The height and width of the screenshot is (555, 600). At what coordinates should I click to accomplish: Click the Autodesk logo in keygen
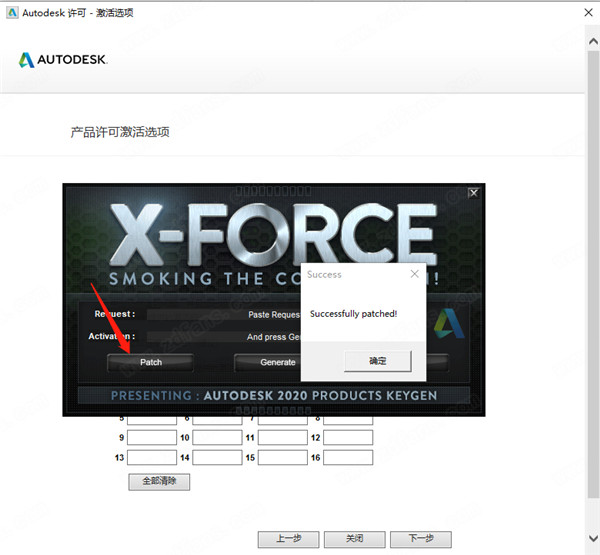449,324
